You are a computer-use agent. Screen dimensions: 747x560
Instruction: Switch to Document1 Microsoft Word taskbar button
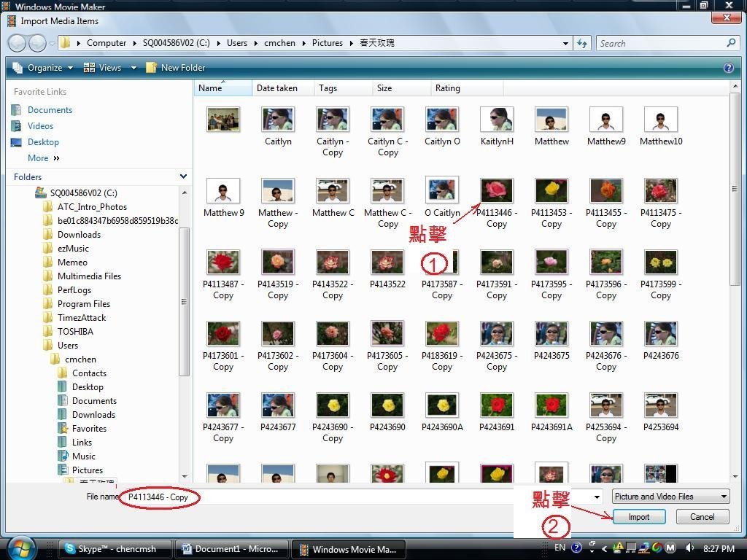point(231,549)
